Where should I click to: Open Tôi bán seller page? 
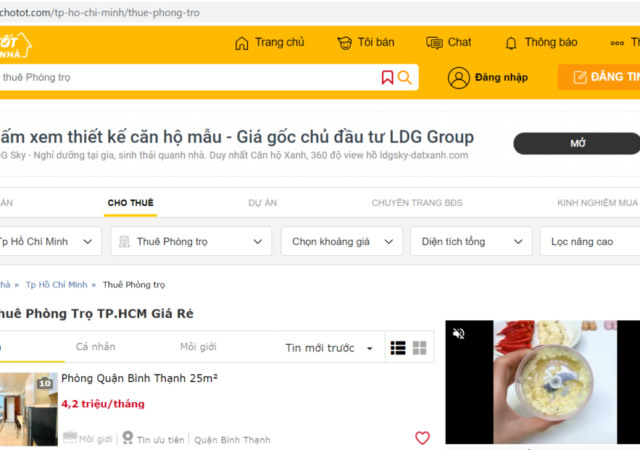(366, 43)
